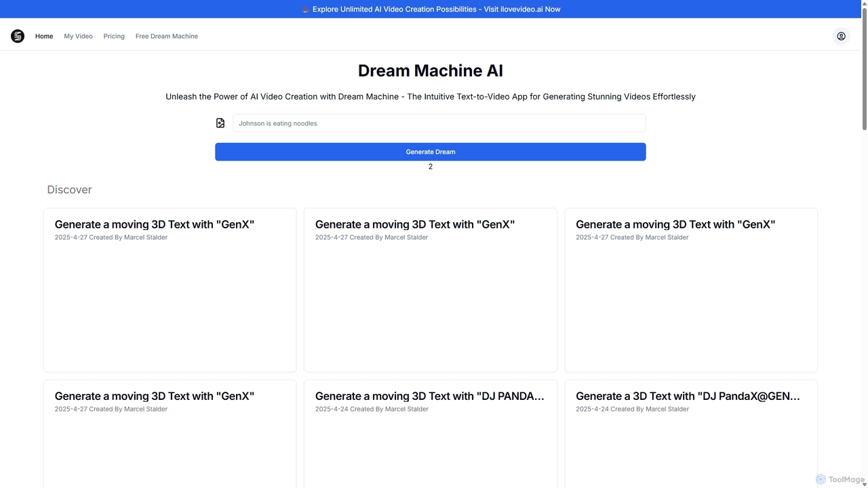Image resolution: width=868 pixels, height=488 pixels.
Task: Open the Pricing page
Action: (114, 36)
